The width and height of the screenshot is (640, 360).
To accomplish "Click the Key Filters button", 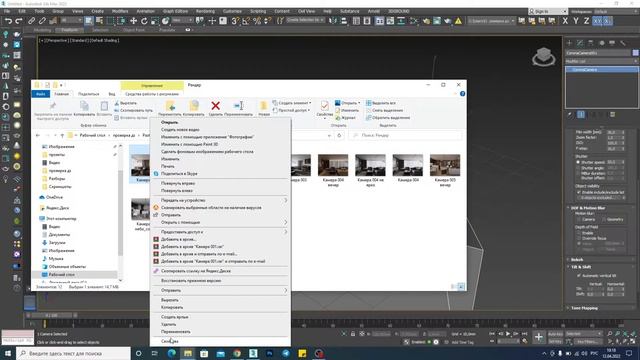I will tap(587, 341).
